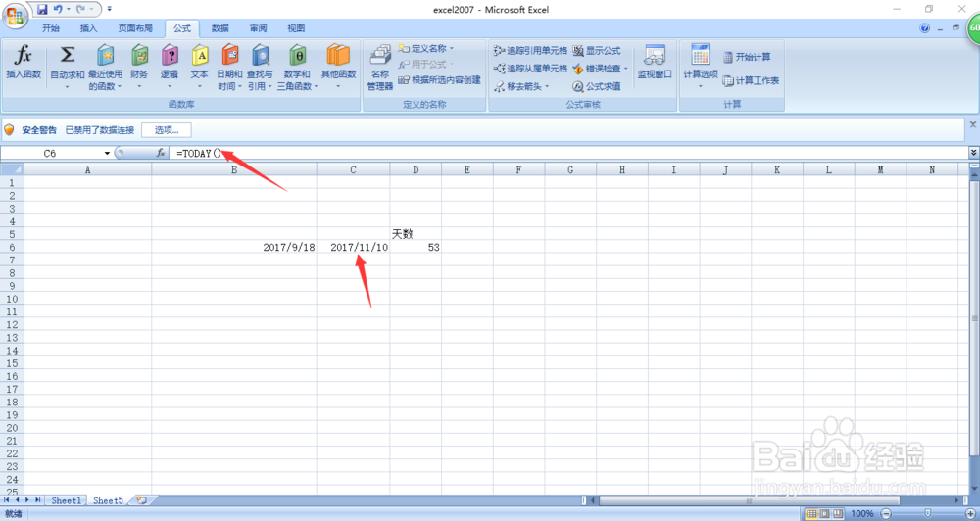Open the Name Manager (名称管理器)
Viewport: 980px width, 521px height.
tap(380, 68)
